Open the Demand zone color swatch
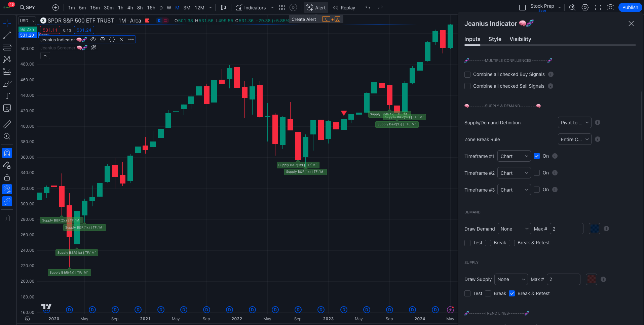The image size is (644, 325). [594, 229]
